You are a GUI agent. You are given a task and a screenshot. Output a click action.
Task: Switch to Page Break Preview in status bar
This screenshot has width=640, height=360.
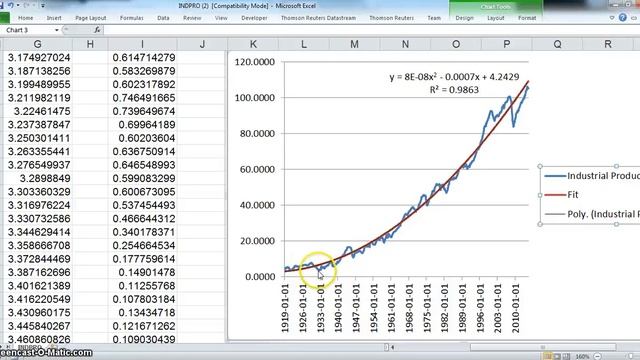[566, 356]
